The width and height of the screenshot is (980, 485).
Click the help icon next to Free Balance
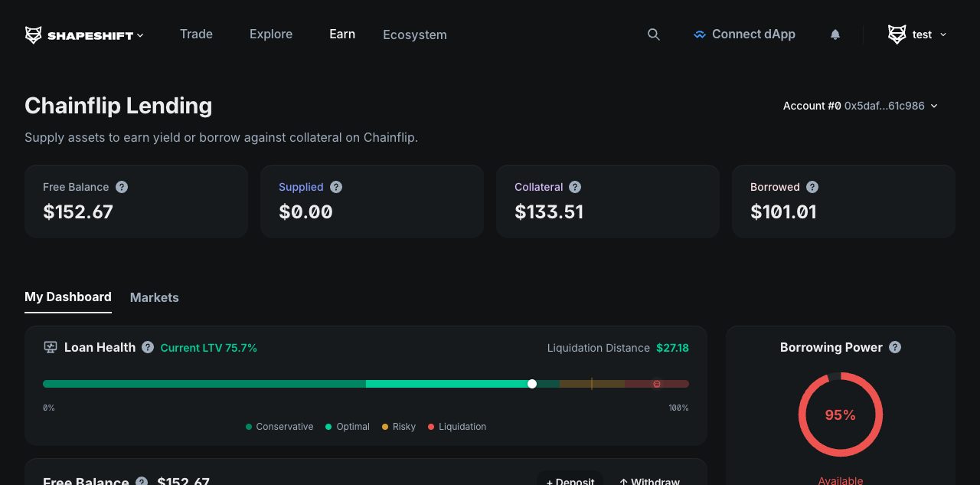[x=121, y=186]
